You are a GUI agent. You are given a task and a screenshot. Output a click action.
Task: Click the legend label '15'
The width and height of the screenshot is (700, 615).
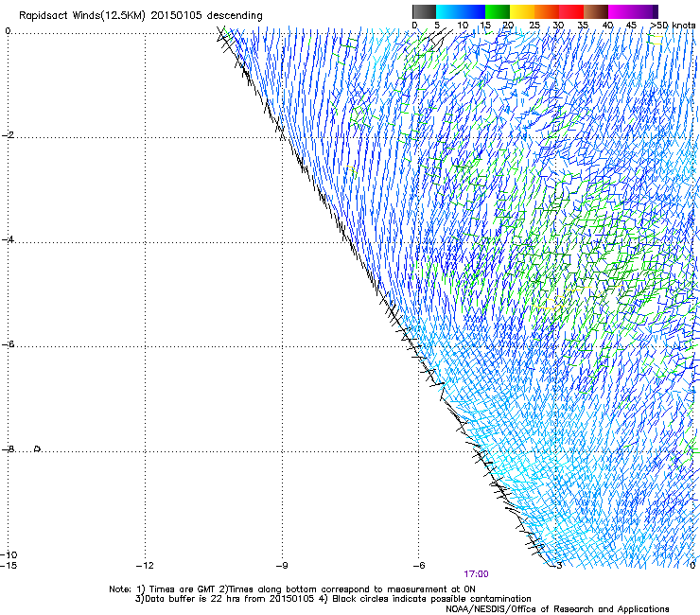click(x=485, y=26)
